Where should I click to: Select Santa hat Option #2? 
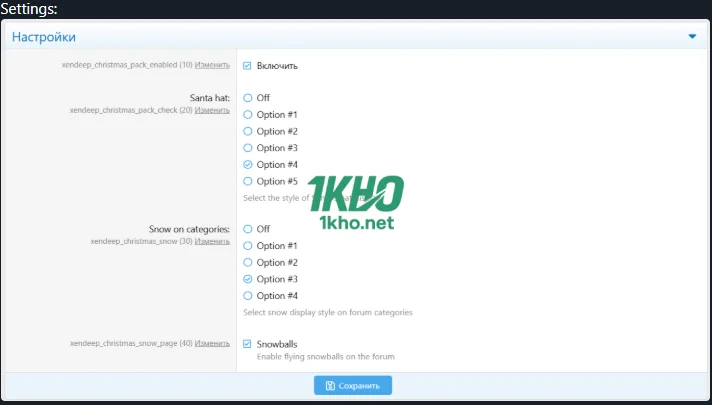248,131
